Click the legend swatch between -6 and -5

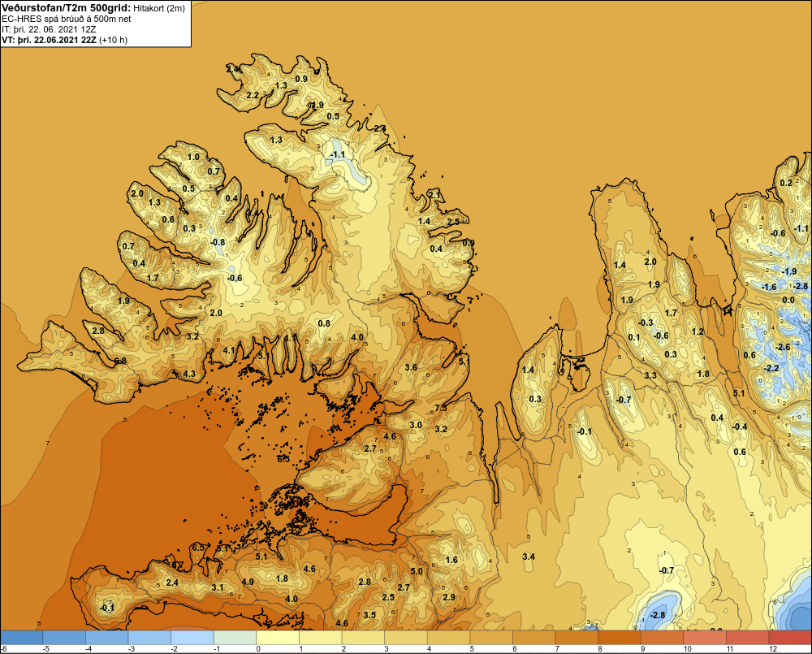coord(21,637)
